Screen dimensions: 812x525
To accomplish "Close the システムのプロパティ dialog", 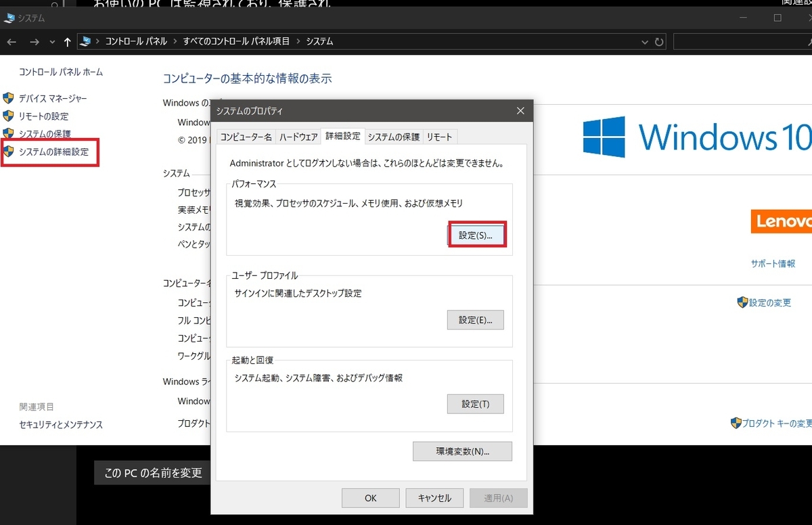I will click(x=520, y=110).
